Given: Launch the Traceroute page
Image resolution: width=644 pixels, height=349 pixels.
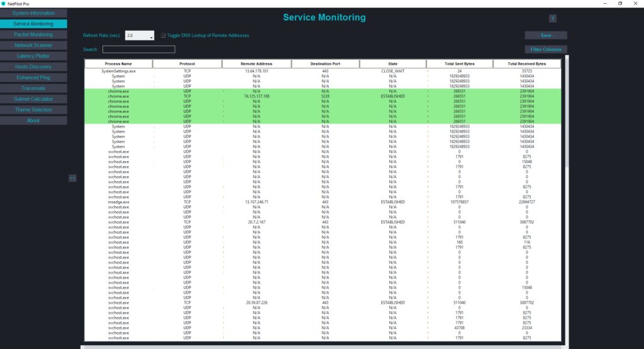Looking at the screenshot, I should [33, 88].
